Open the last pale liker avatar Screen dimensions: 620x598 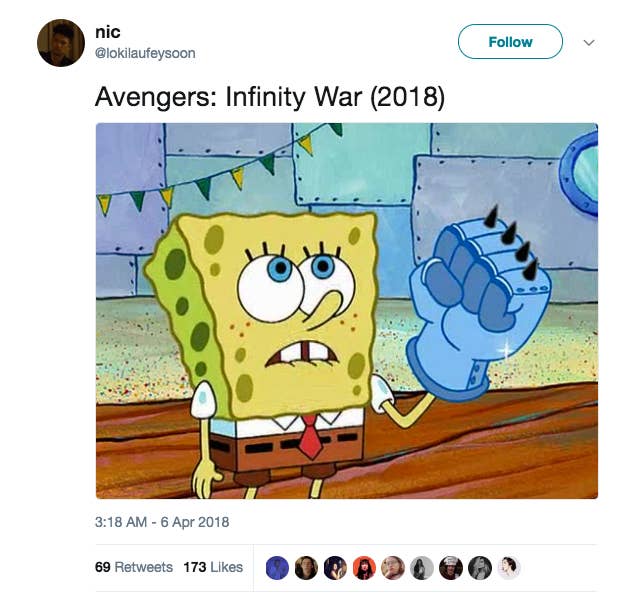(x=508, y=568)
